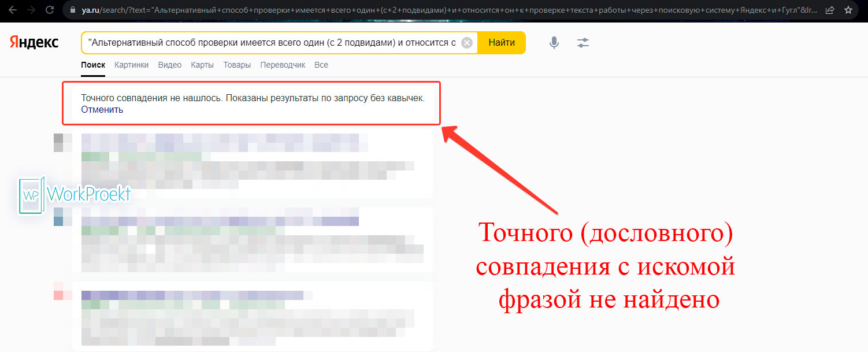This screenshot has width=868, height=352.
Task: Open browser share icon next to address bar
Action: [830, 10]
